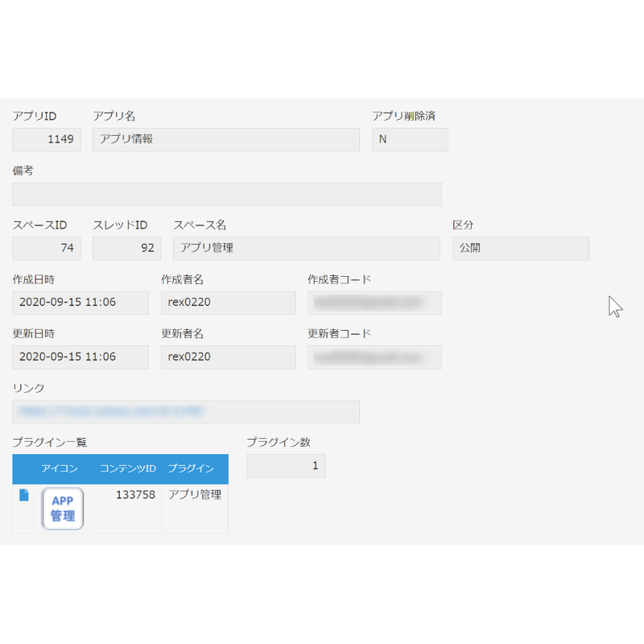The width and height of the screenshot is (644, 644).
Task: Click the スレッドID field showing 92
Action: pyautogui.click(x=126, y=249)
